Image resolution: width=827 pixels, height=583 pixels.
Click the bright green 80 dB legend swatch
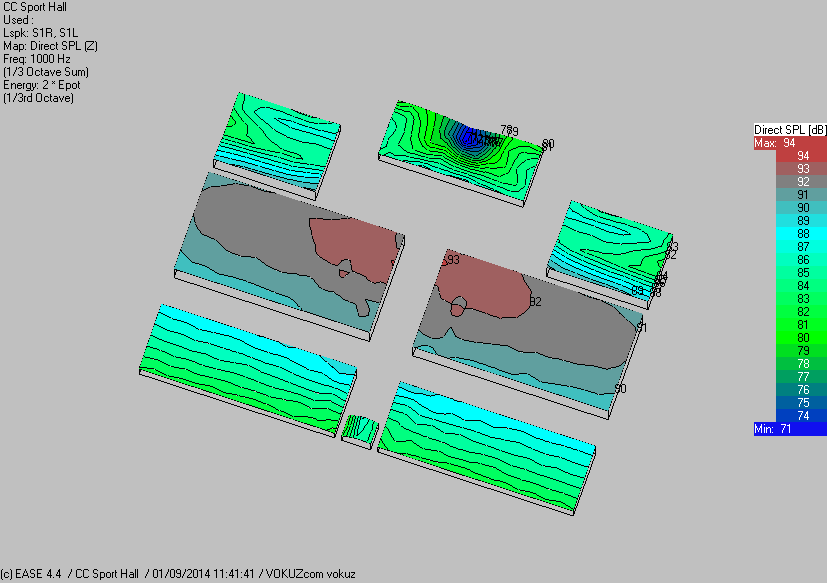coord(790,337)
